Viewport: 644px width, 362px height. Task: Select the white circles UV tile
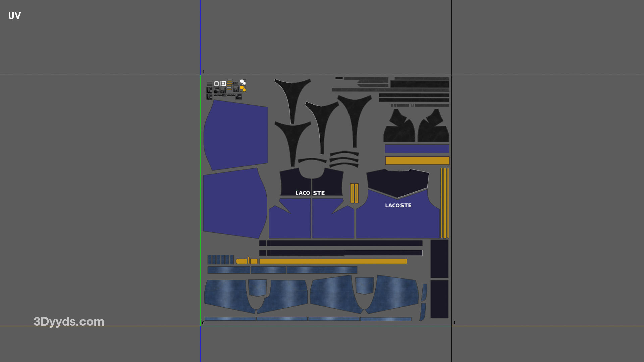[x=243, y=82]
